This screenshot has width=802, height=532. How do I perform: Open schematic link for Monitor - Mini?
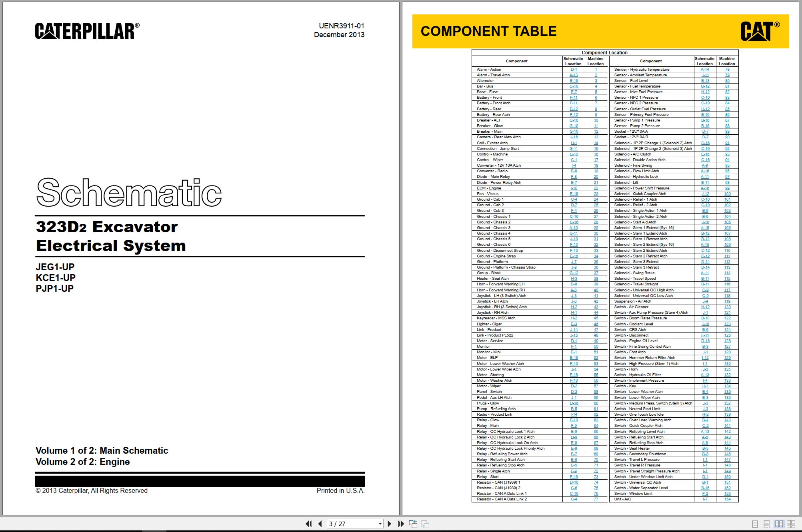click(x=574, y=352)
